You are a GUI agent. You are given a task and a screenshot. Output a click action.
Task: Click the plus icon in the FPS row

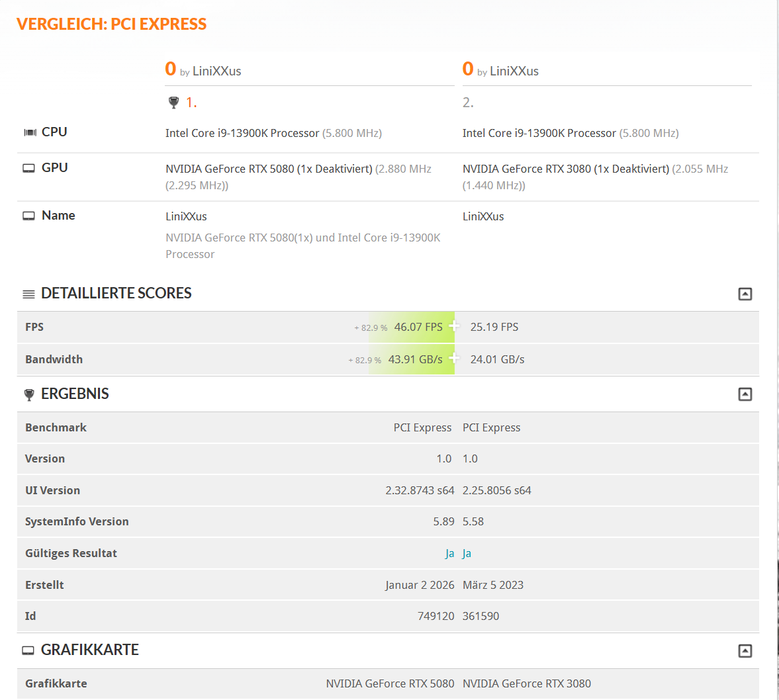coord(453,326)
